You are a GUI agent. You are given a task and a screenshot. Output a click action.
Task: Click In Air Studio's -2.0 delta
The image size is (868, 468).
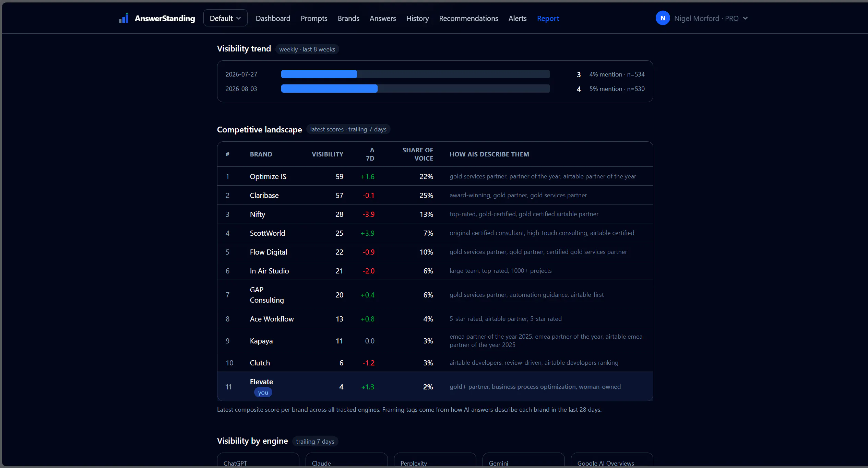368,271
